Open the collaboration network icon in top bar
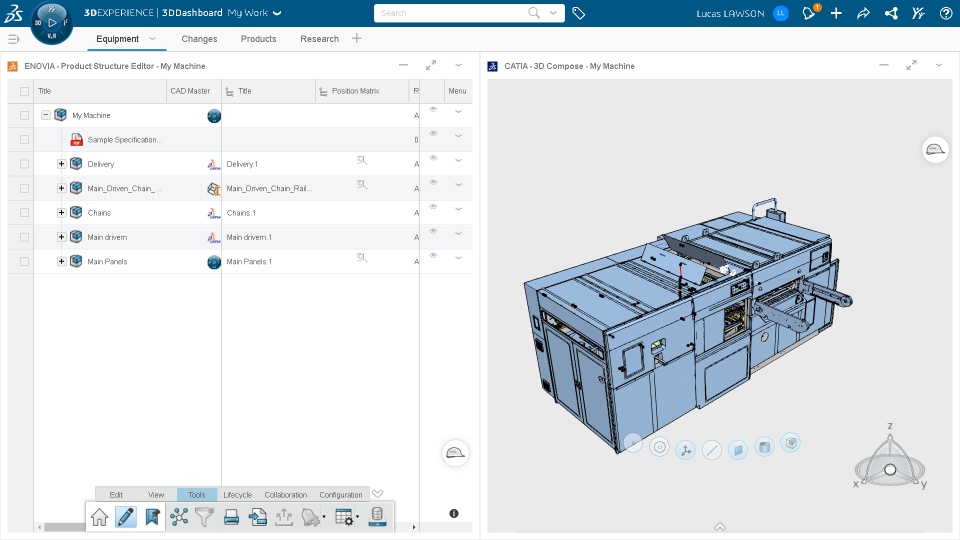Screen dimensions: 960x540 [x=891, y=13]
